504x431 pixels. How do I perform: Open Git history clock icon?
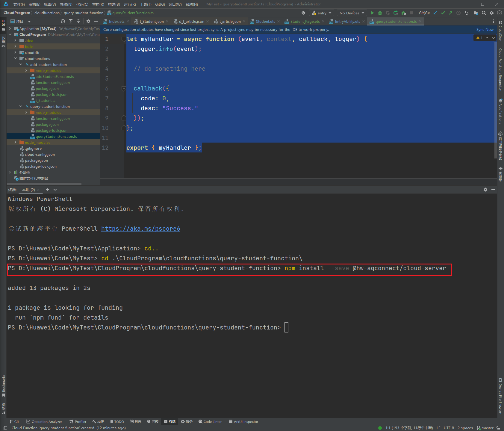(x=458, y=13)
